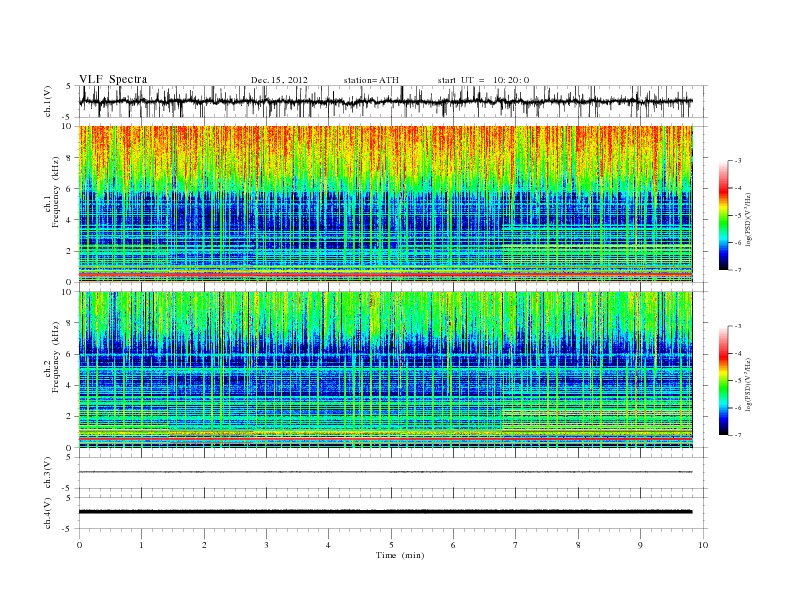Click the "-5" tick on ch.2 colorbar
Viewport: 792px width, 612px height.
(738, 381)
